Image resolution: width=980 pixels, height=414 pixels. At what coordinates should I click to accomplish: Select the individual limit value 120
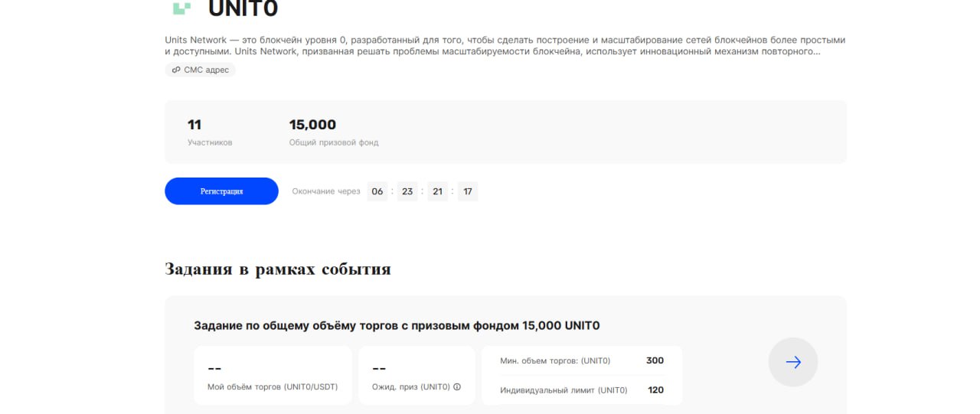click(655, 390)
